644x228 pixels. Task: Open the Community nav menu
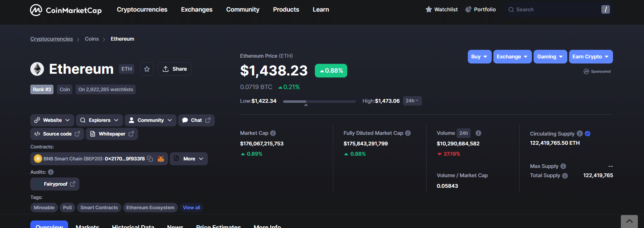(x=243, y=10)
